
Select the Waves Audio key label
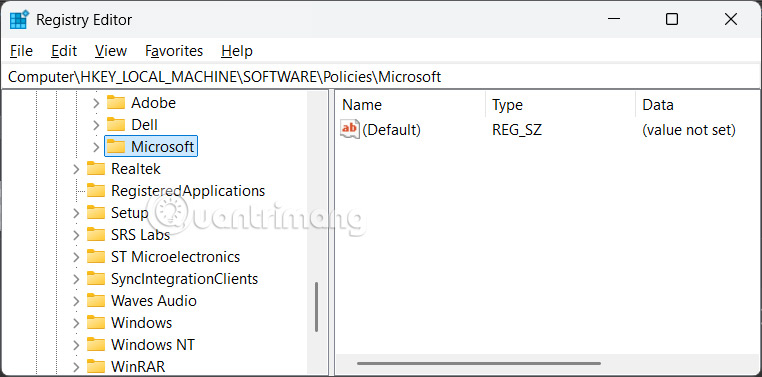click(x=154, y=301)
